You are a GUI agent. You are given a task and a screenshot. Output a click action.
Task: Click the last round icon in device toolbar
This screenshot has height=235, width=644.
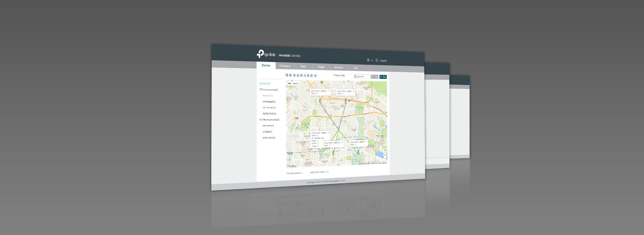pos(315,76)
